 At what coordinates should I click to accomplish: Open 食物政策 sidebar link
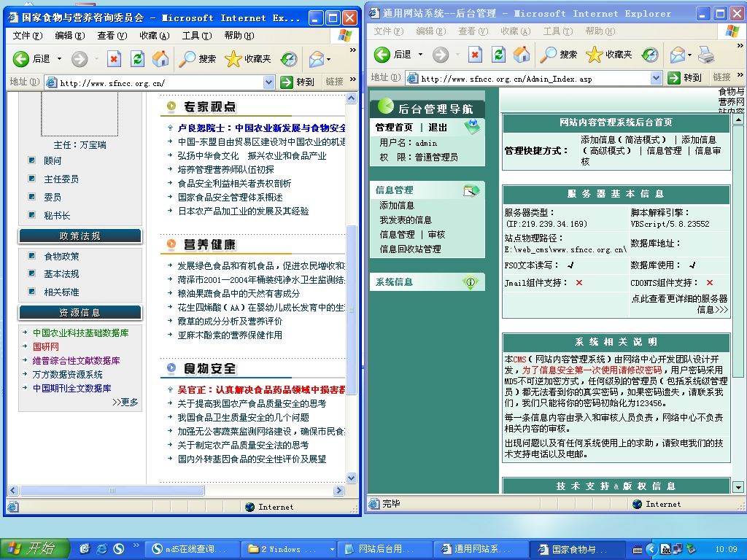coord(61,256)
